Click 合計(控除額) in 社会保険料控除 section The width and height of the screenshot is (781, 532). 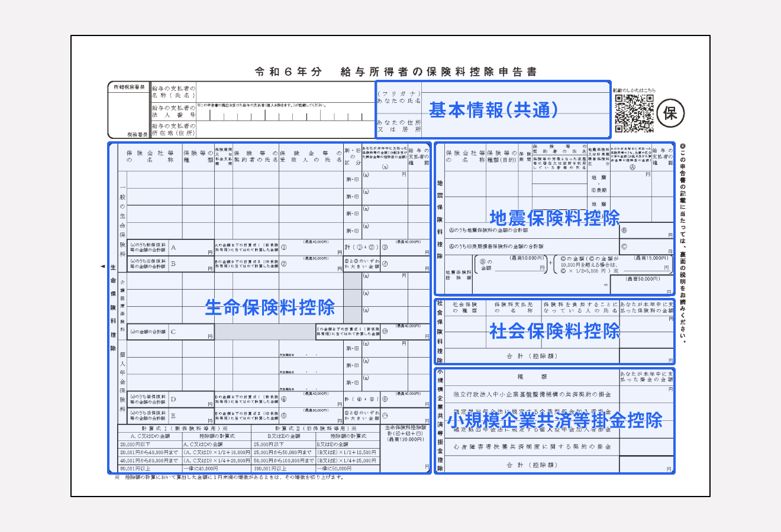[532, 356]
